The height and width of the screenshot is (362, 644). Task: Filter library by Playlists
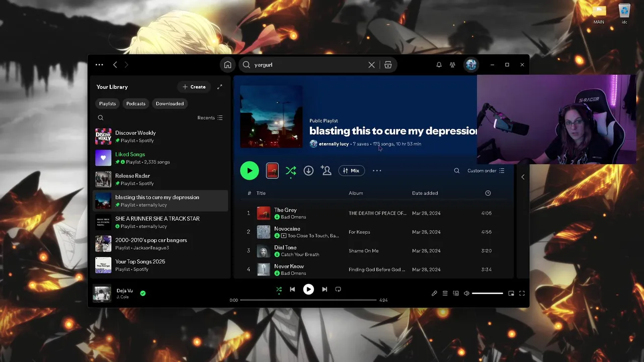point(107,104)
